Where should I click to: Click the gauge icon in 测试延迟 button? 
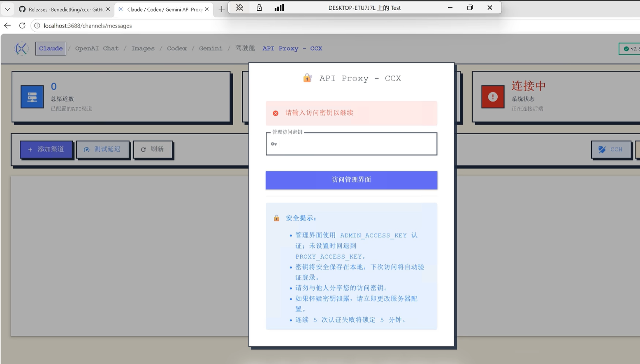(x=86, y=150)
